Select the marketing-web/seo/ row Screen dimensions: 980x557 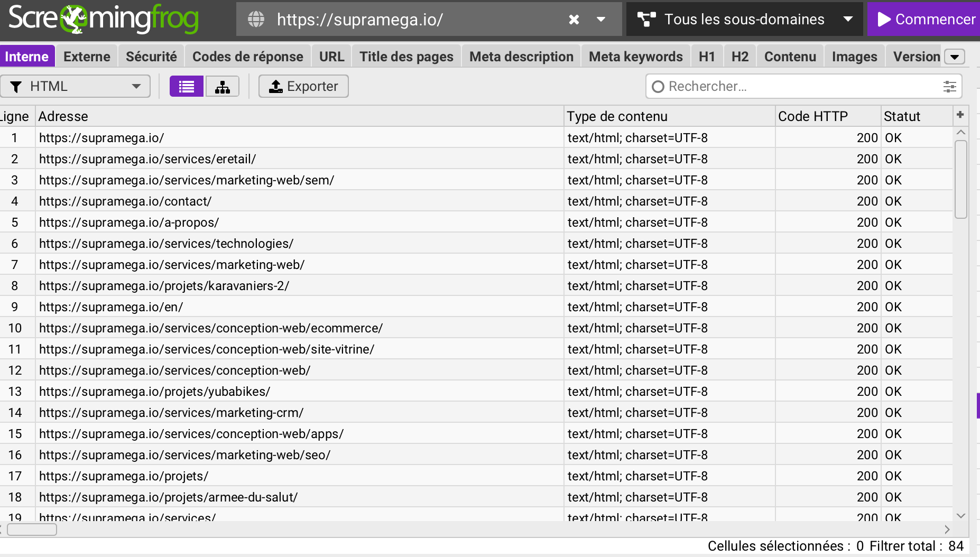[x=476, y=454]
